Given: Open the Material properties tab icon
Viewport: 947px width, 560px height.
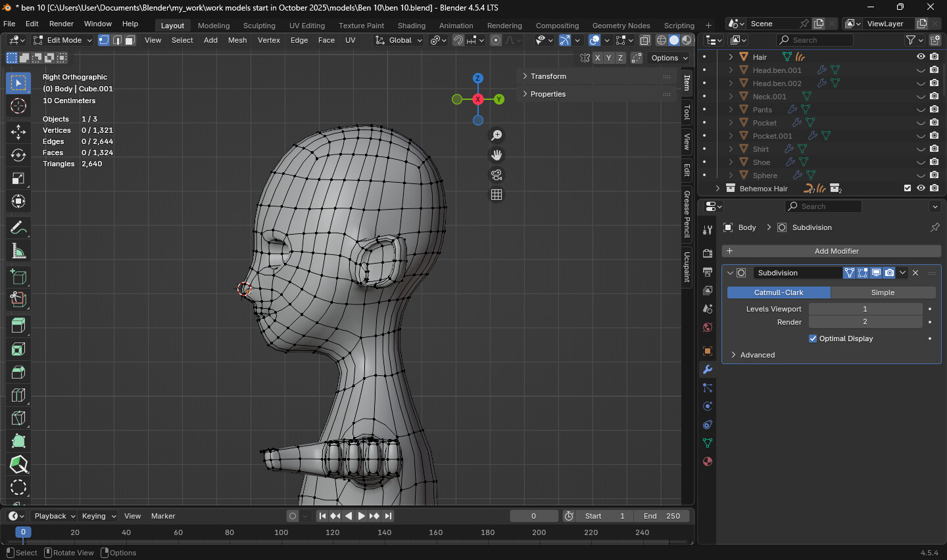Looking at the screenshot, I should point(708,461).
